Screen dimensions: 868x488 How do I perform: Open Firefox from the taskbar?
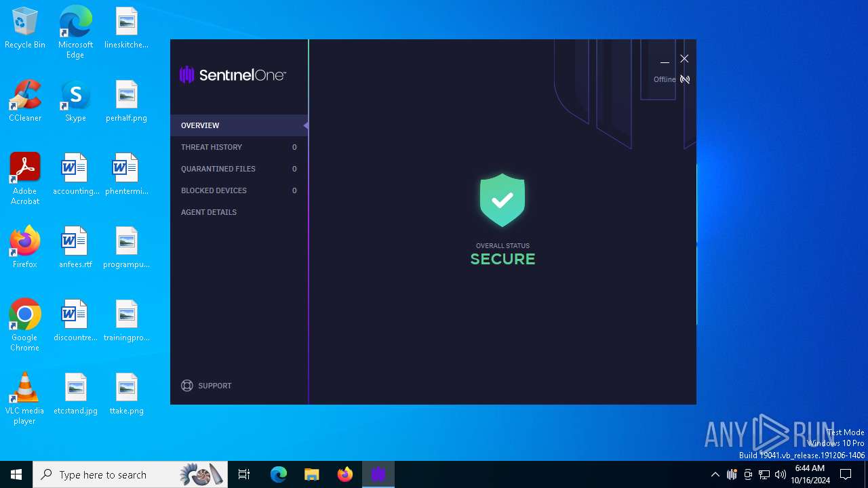[x=345, y=474]
